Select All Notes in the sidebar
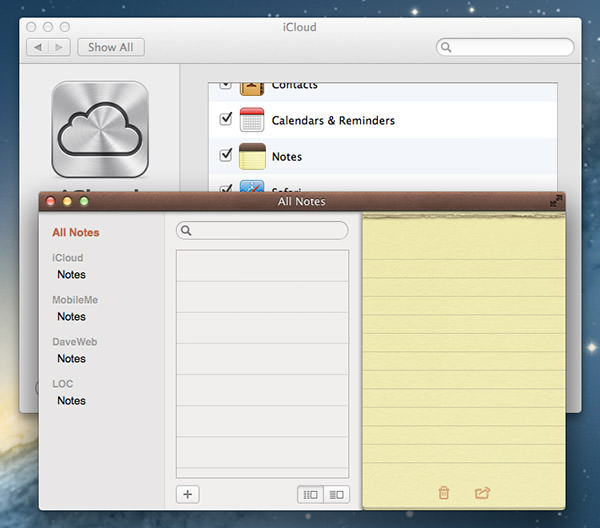This screenshot has height=528, width=600. click(x=76, y=232)
